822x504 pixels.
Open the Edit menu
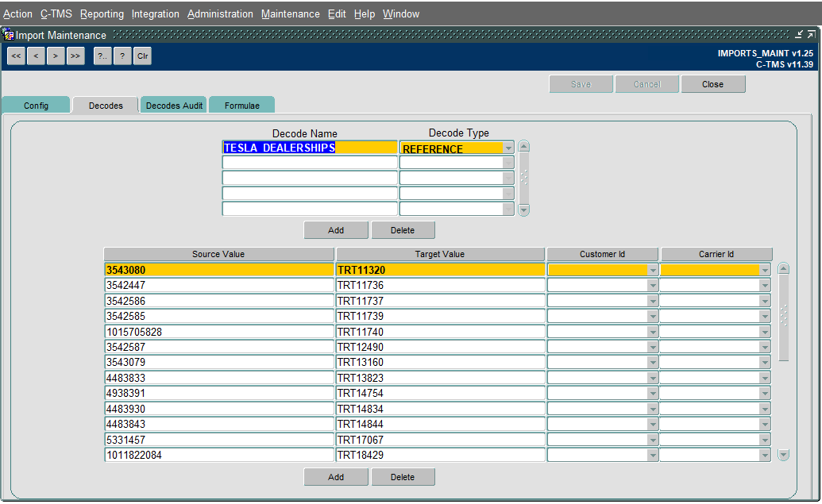click(x=337, y=14)
